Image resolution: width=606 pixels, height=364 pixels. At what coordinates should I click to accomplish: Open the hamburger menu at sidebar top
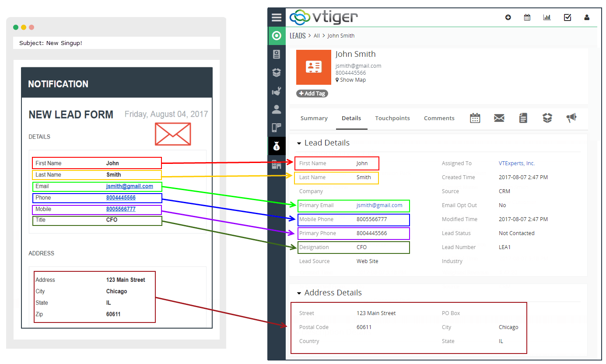pyautogui.click(x=277, y=17)
